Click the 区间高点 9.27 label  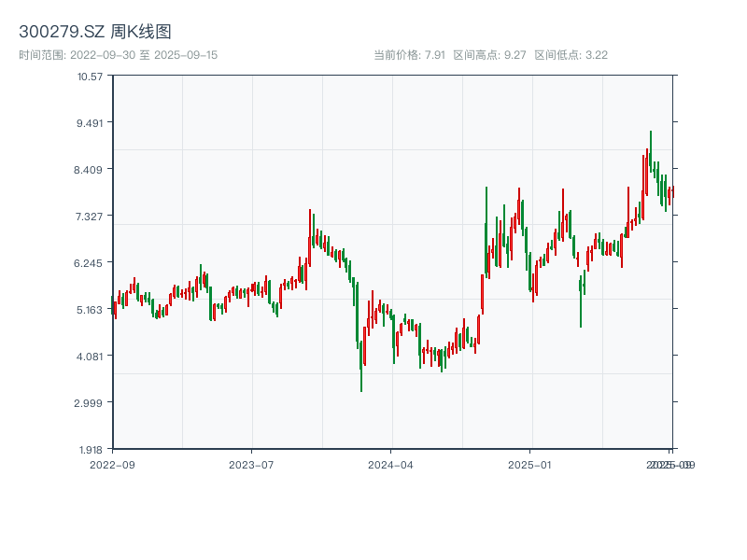[x=490, y=55]
